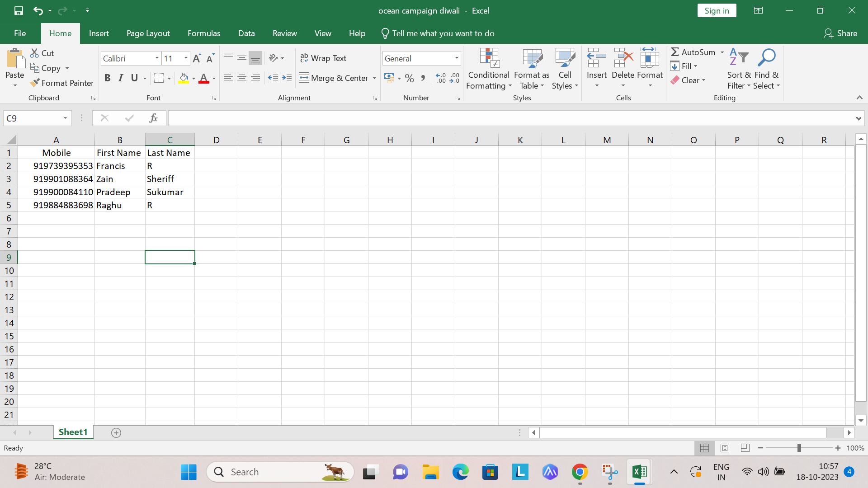Viewport: 868px width, 488px height.
Task: Expand the AutoSum dropdown arrow
Action: point(722,52)
